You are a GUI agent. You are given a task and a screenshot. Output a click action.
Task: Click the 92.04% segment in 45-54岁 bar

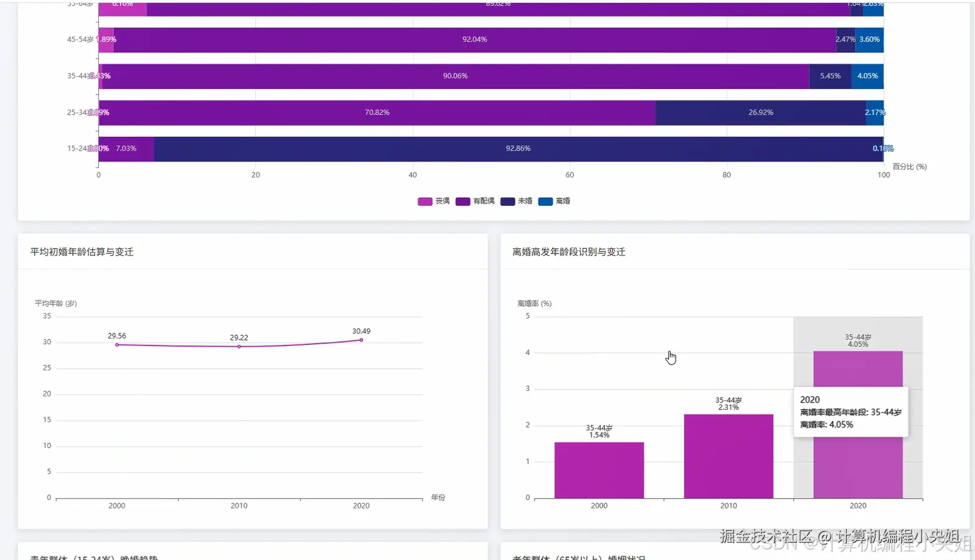[x=474, y=40]
